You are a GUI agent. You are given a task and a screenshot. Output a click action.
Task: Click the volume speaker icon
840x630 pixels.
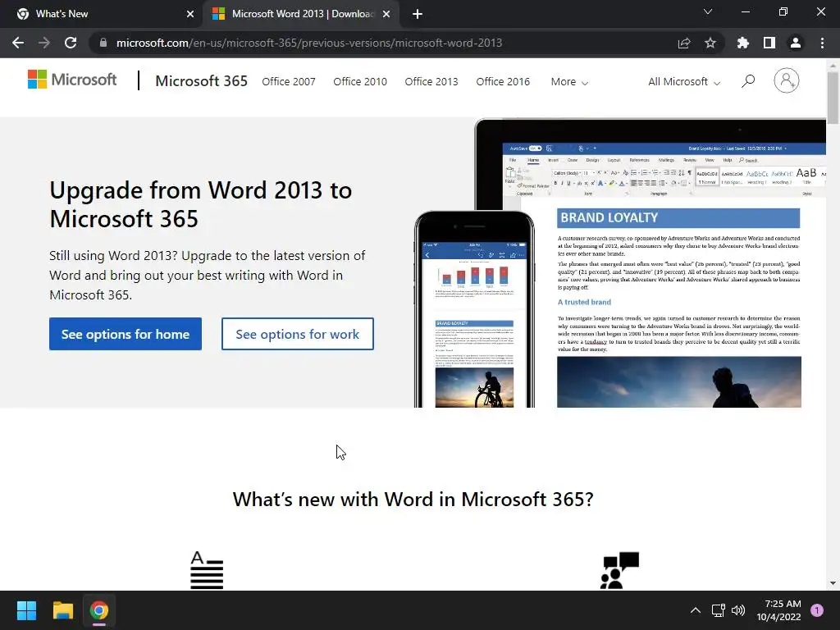[738, 610]
